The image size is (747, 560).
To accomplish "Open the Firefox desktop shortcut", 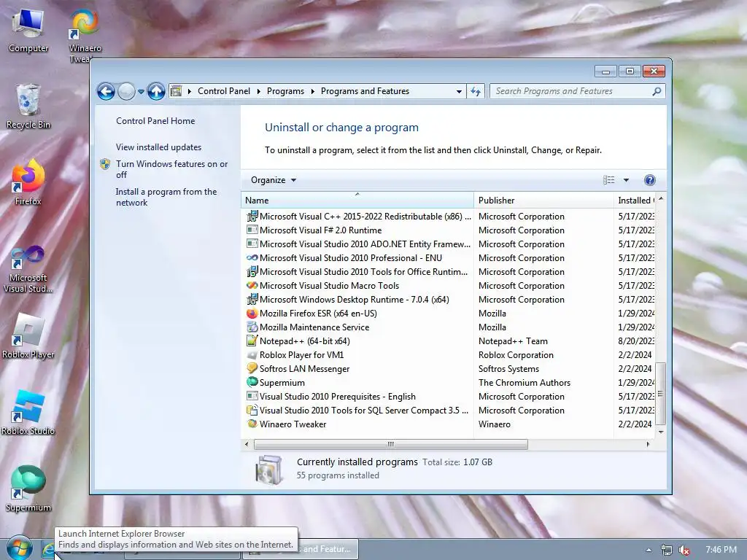I will point(28,182).
